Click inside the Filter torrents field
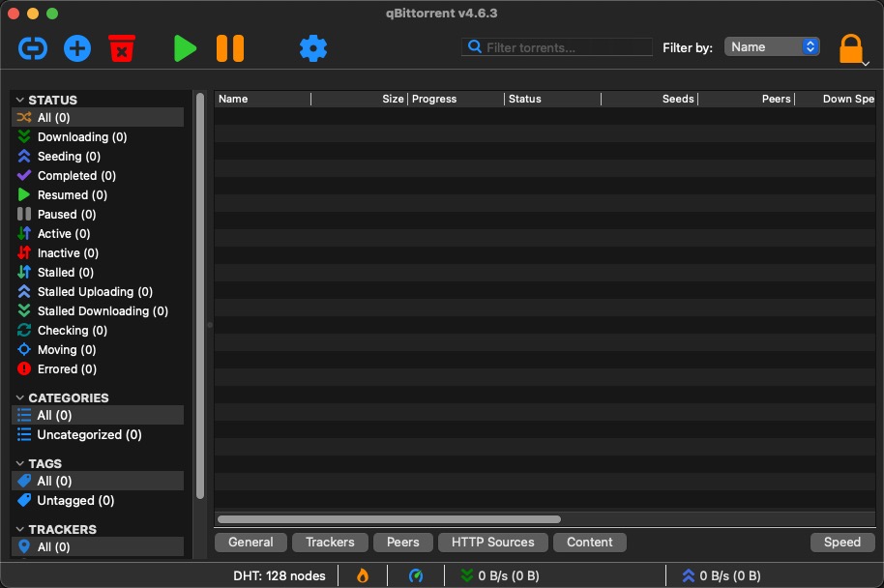 click(557, 46)
